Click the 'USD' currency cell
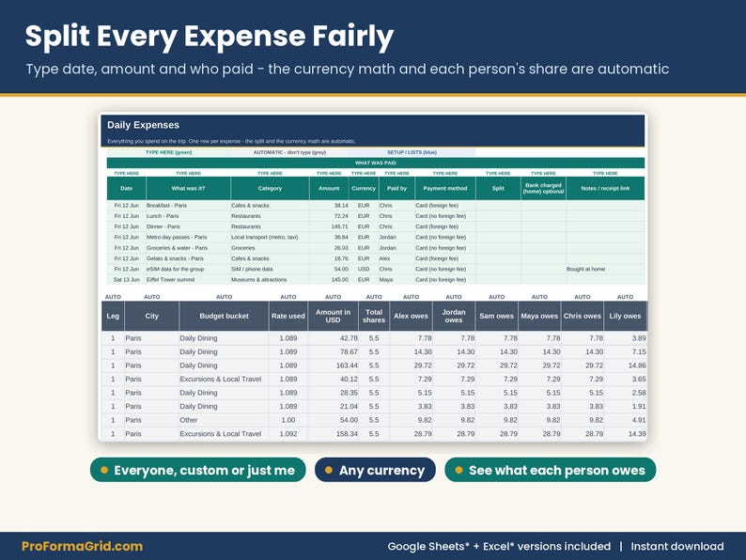 tap(364, 269)
